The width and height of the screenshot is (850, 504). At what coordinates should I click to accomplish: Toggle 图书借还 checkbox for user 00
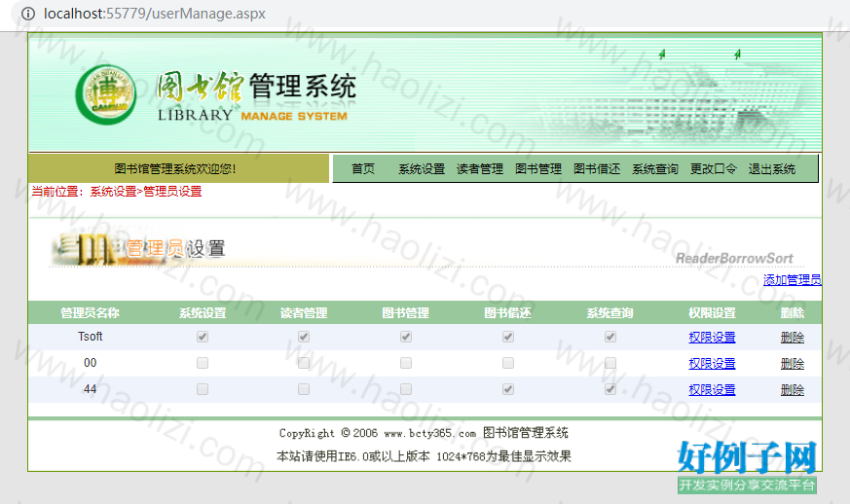(508, 363)
